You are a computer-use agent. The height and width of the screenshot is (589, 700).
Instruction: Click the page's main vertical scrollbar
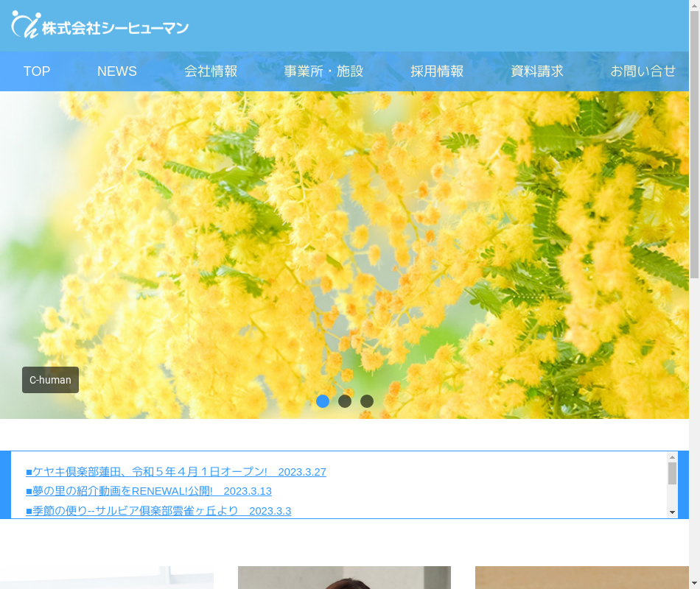click(694, 147)
